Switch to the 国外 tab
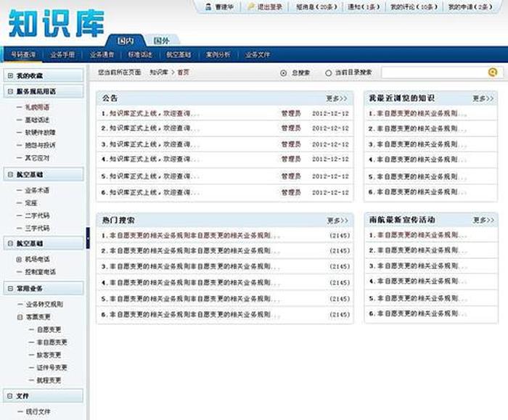The width and height of the screenshot is (508, 420). 161,41
